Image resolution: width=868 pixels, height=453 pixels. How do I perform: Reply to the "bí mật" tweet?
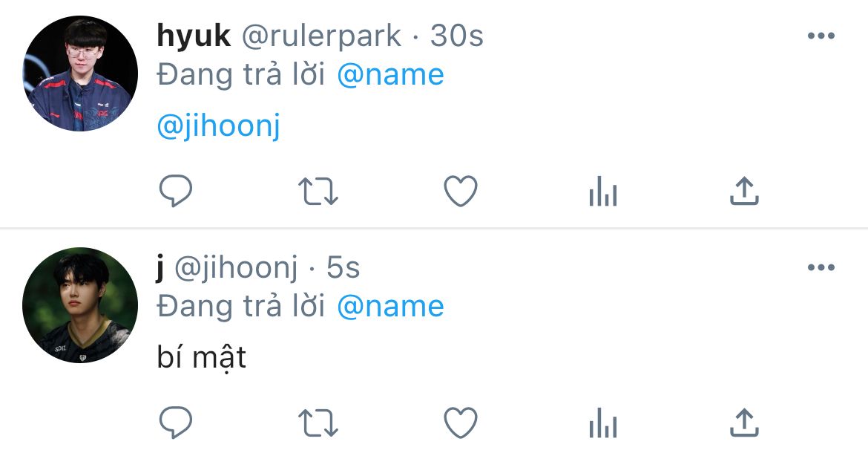point(176,423)
